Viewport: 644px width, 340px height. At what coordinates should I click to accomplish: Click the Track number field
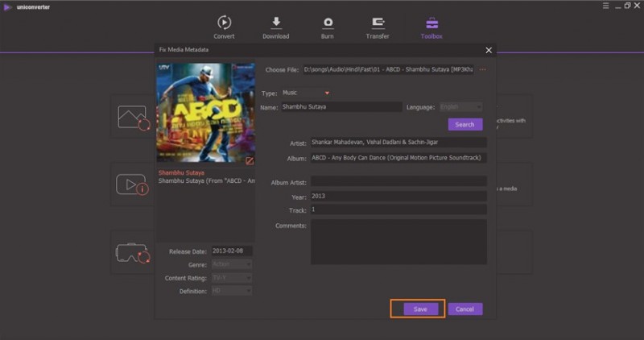[x=398, y=209]
